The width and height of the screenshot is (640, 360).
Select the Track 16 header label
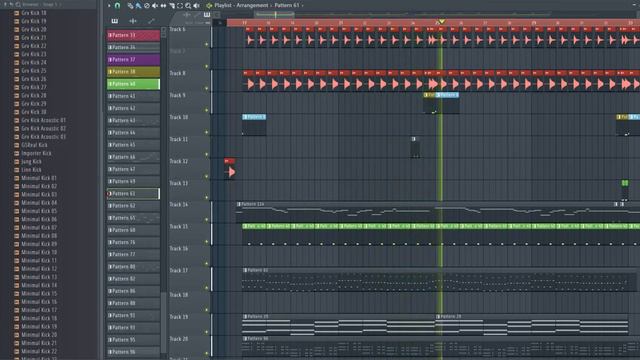click(179, 249)
